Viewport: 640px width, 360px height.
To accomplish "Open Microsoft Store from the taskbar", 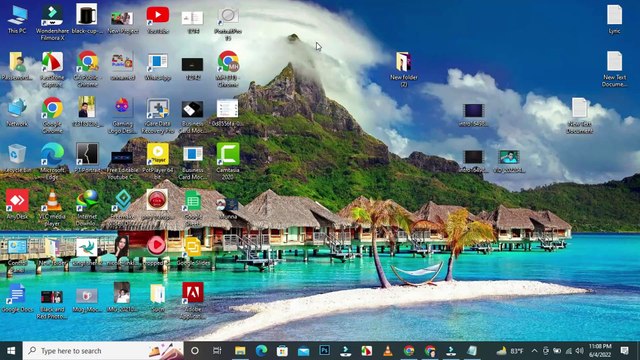I will [x=282, y=351].
